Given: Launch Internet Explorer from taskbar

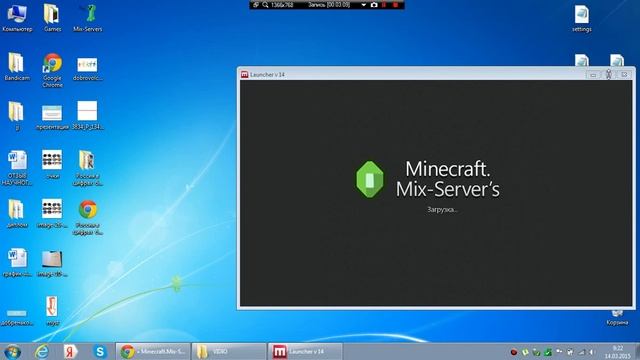Looking at the screenshot, I should coord(41,351).
